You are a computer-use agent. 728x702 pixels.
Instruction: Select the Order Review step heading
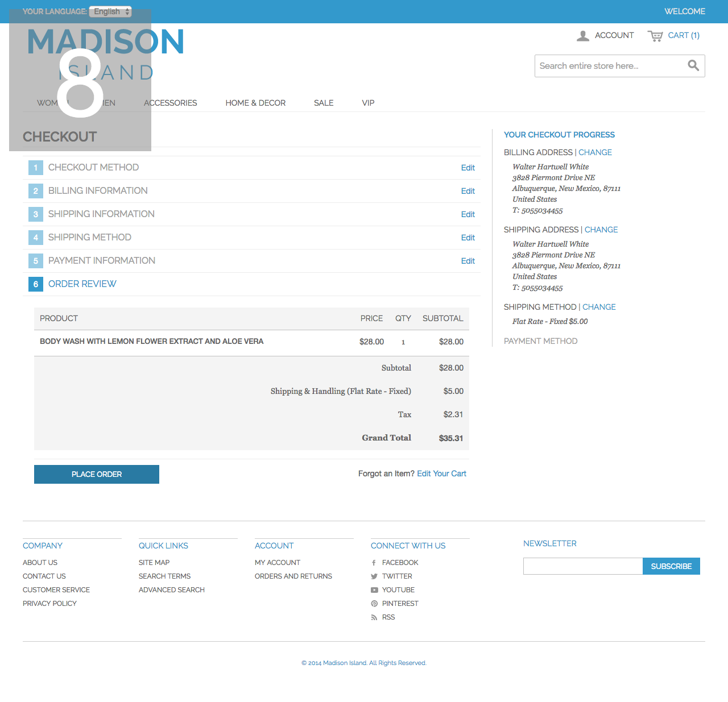click(82, 284)
